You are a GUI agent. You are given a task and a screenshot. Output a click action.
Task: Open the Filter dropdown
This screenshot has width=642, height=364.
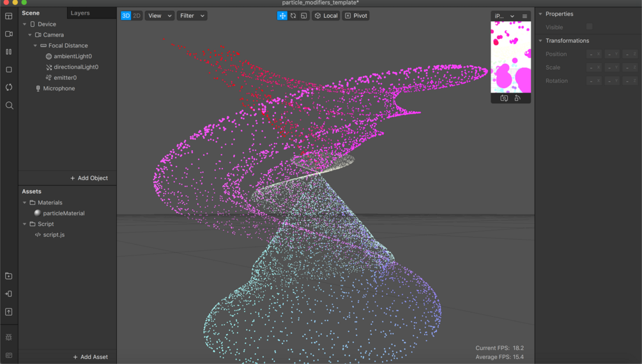(192, 15)
